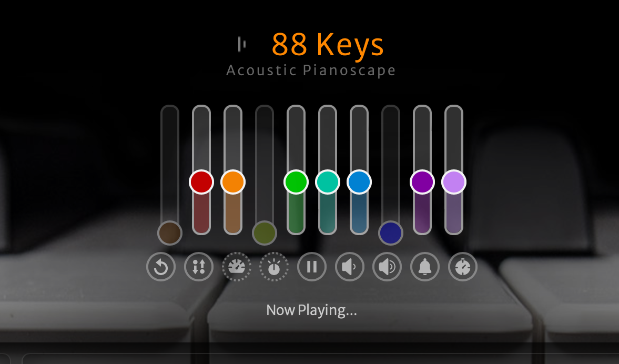Viewport: 619px width, 364px height.
Task: Click the teal slider knob
Action: tap(328, 182)
